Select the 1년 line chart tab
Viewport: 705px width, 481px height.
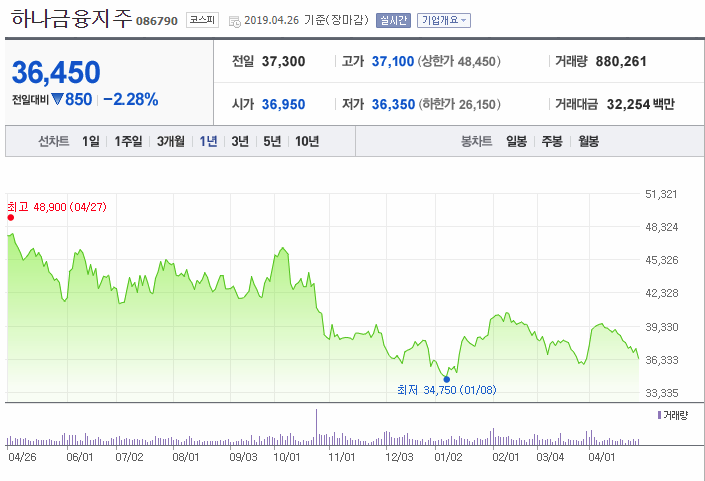click(208, 141)
